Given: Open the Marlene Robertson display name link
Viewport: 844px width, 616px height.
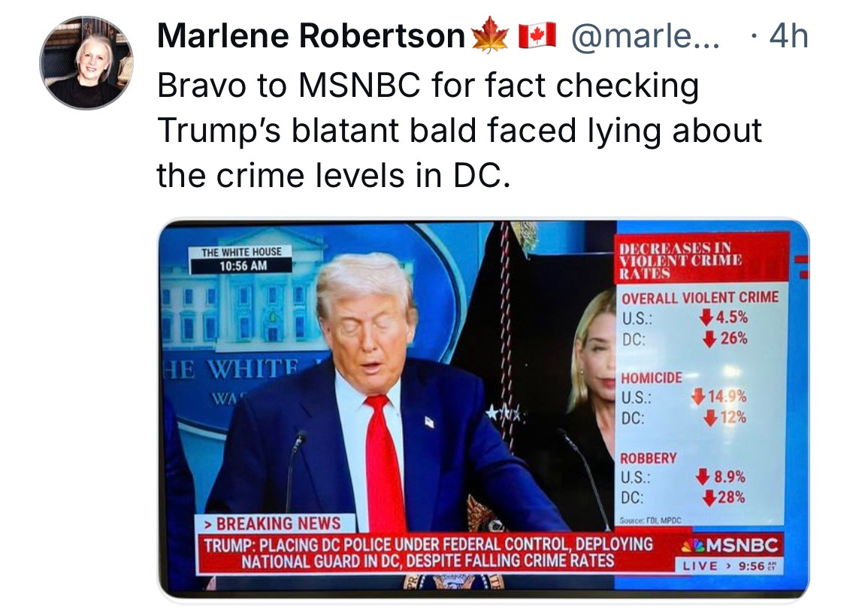Looking at the screenshot, I should (311, 35).
